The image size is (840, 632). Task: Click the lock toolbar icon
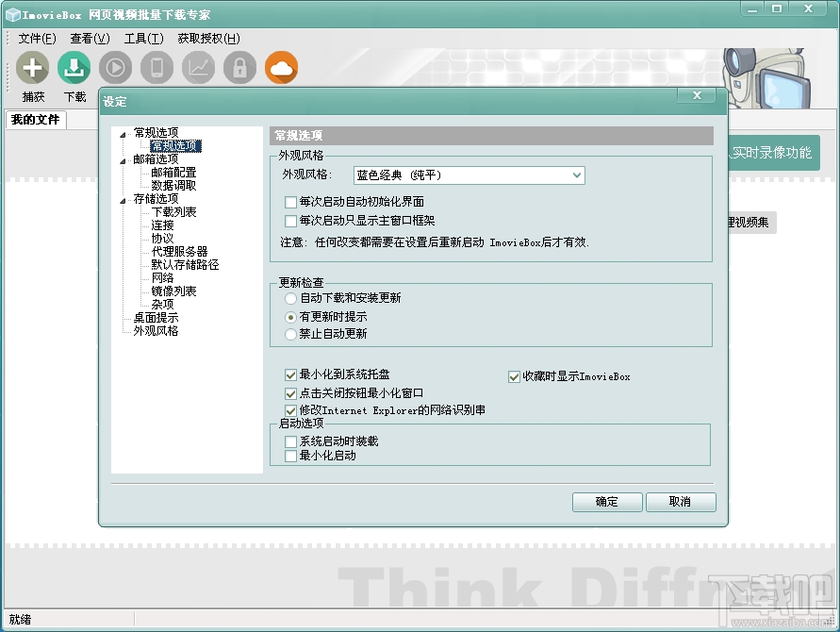[x=239, y=68]
